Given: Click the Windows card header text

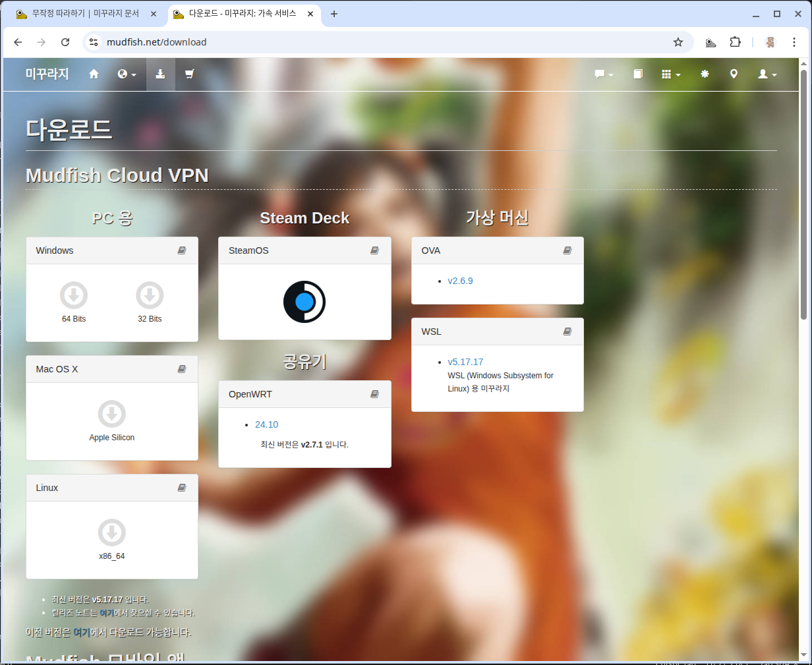Looking at the screenshot, I should 55,250.
